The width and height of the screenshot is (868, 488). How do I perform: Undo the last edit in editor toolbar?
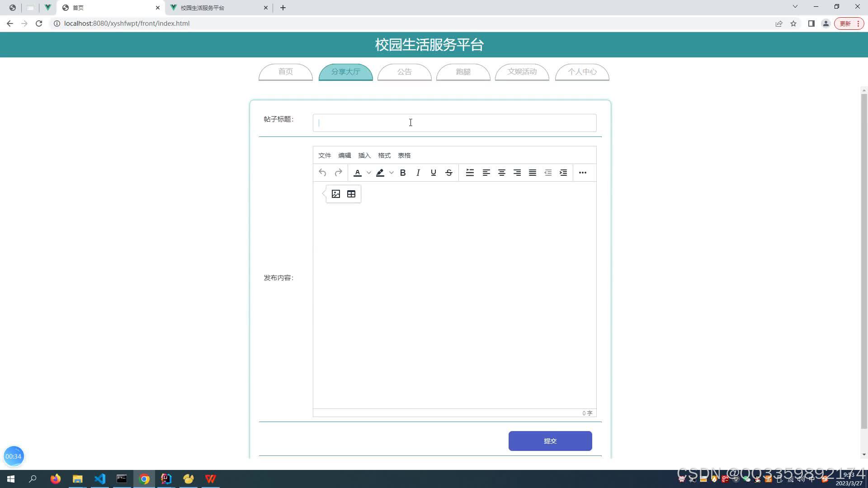point(322,173)
